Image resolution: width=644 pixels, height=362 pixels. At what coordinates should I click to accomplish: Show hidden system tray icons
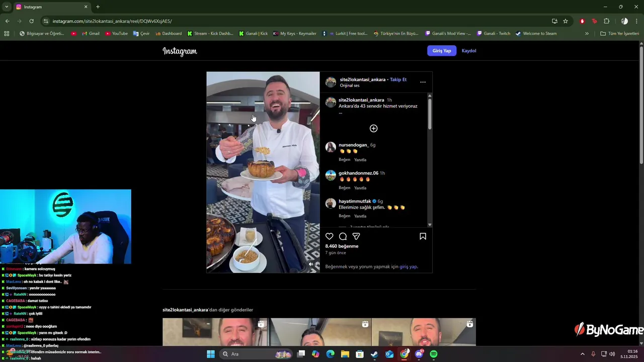(x=583, y=354)
